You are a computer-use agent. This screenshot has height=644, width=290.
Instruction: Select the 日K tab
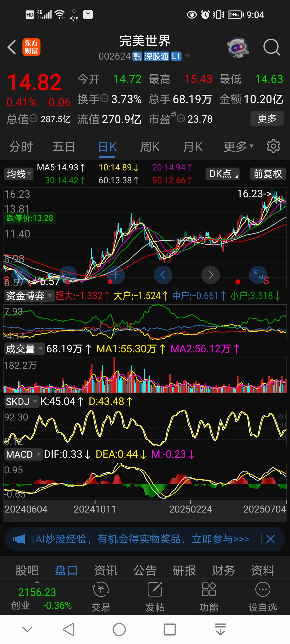(x=107, y=147)
